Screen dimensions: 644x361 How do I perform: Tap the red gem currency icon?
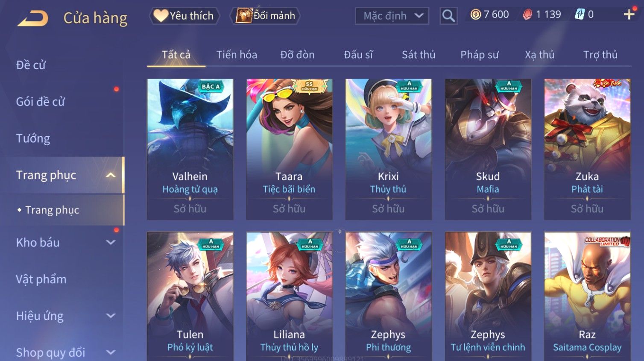527,15
